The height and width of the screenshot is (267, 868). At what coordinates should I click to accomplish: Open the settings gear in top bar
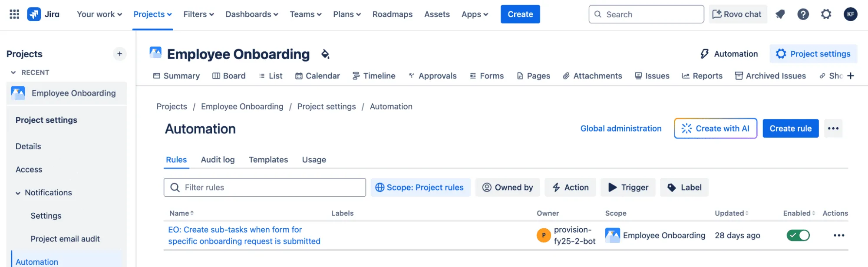point(826,14)
